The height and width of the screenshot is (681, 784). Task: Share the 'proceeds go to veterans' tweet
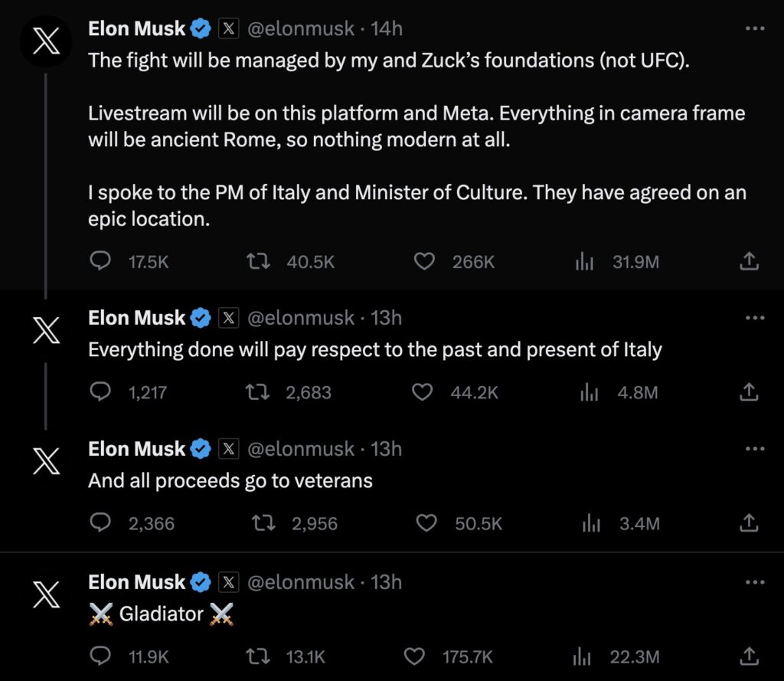click(x=749, y=523)
